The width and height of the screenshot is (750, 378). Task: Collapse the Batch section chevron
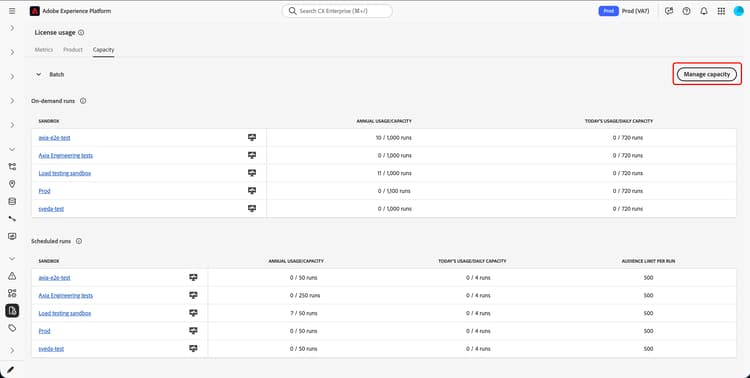coord(39,74)
